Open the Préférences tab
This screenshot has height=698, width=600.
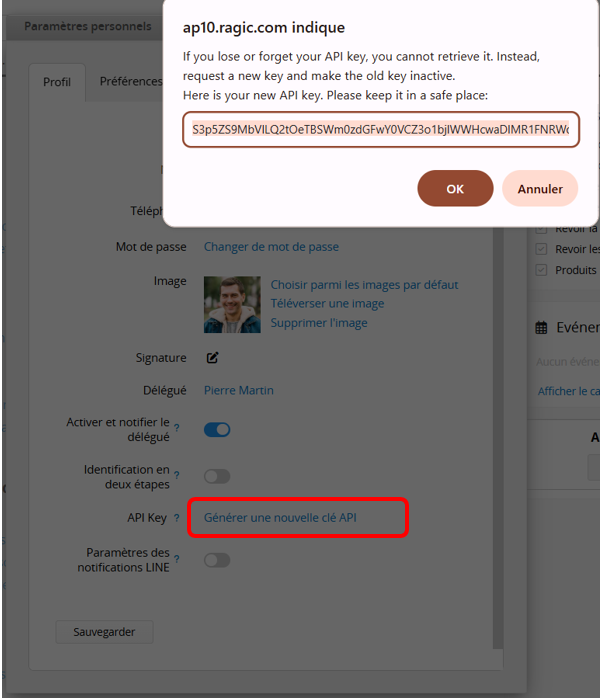tap(131, 81)
